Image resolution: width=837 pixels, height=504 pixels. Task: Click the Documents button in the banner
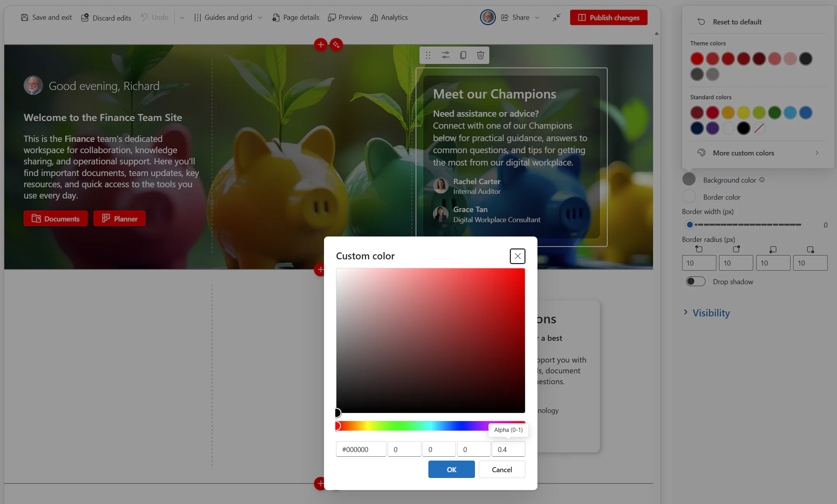55,219
